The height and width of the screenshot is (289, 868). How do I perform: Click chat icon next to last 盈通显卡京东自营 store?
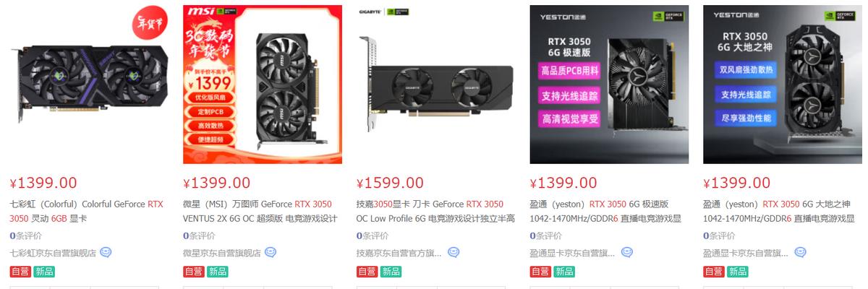(801, 253)
